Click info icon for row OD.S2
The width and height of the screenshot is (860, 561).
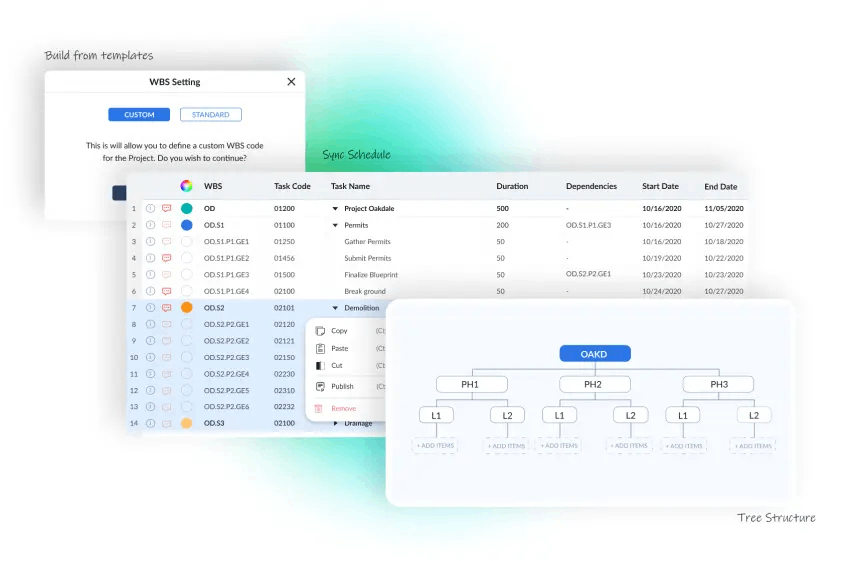[x=150, y=308]
